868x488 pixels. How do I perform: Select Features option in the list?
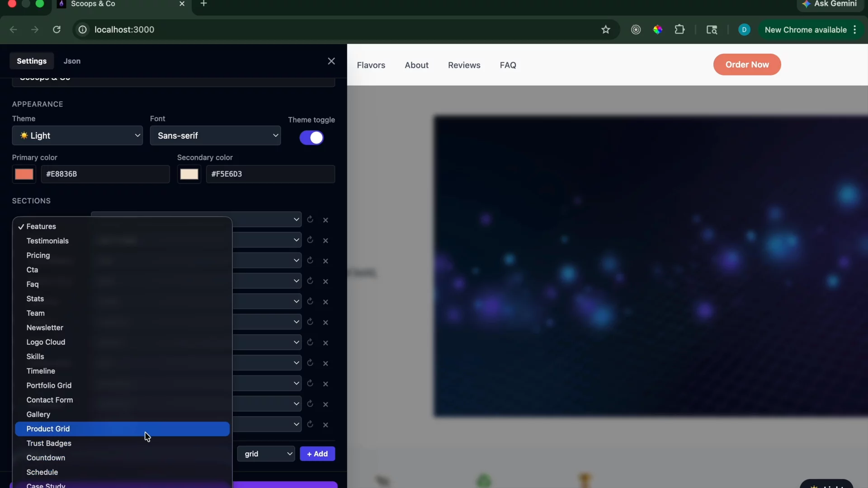pos(122,226)
